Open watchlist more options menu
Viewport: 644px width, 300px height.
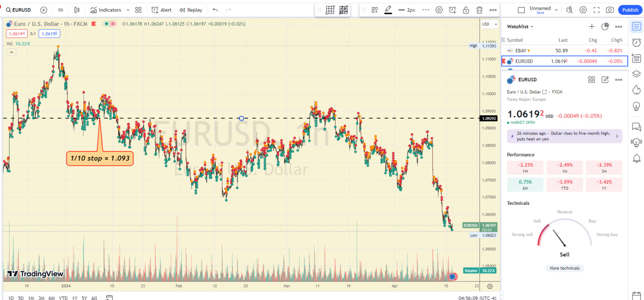619,27
